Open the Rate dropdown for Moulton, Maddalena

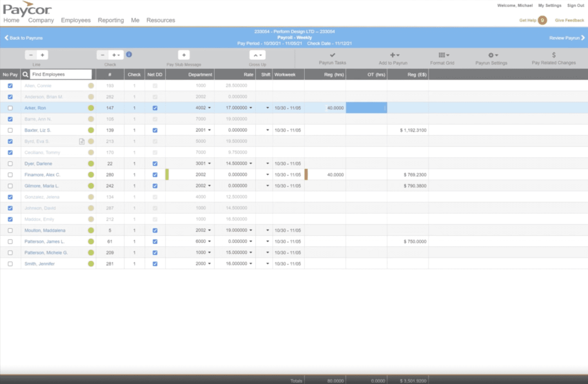[251, 230]
